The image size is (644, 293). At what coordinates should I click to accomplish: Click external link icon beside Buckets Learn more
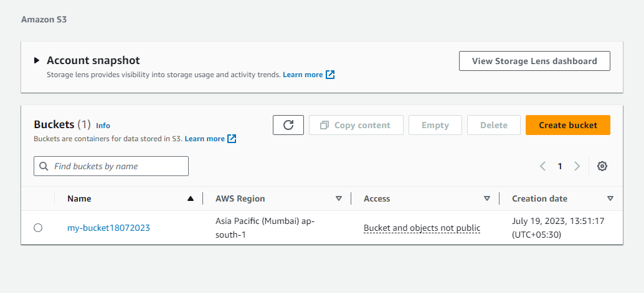click(x=232, y=139)
